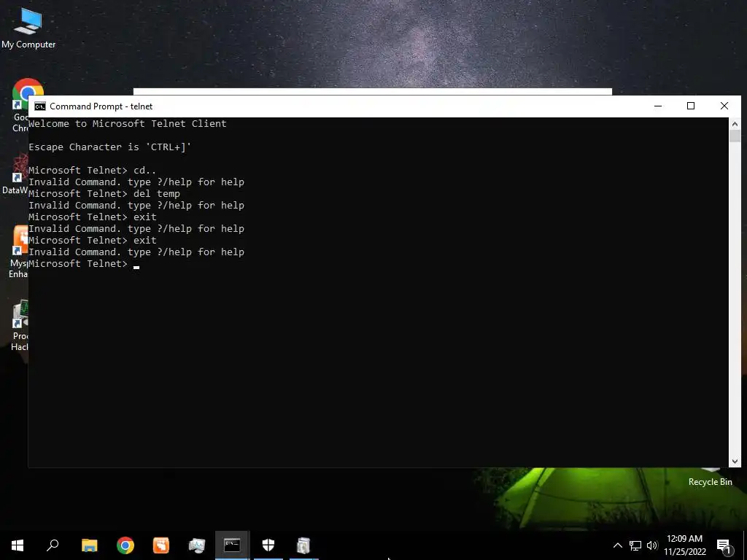Image resolution: width=747 pixels, height=560 pixels.
Task: Open volume speaker tray icon
Action: pyautogui.click(x=652, y=545)
